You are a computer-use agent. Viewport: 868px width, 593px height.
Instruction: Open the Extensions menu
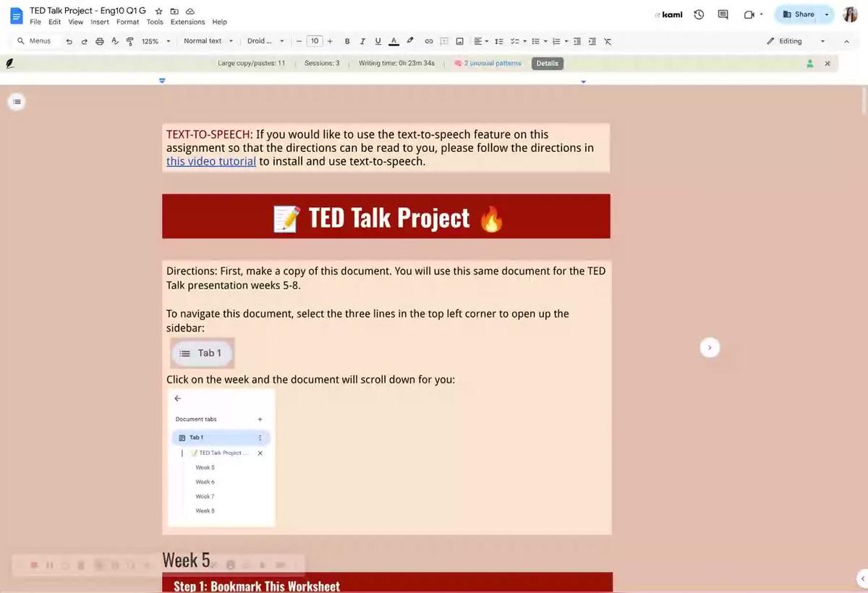tap(187, 22)
